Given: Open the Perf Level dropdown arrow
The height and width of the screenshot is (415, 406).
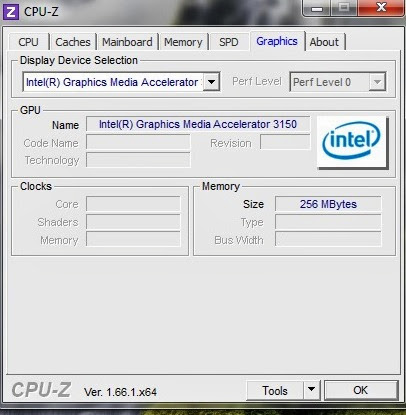Looking at the screenshot, I should 377,82.
